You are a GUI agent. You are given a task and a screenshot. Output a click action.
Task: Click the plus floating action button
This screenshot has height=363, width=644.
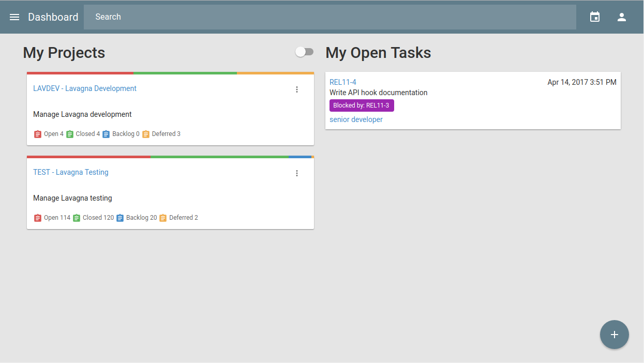pyautogui.click(x=614, y=335)
